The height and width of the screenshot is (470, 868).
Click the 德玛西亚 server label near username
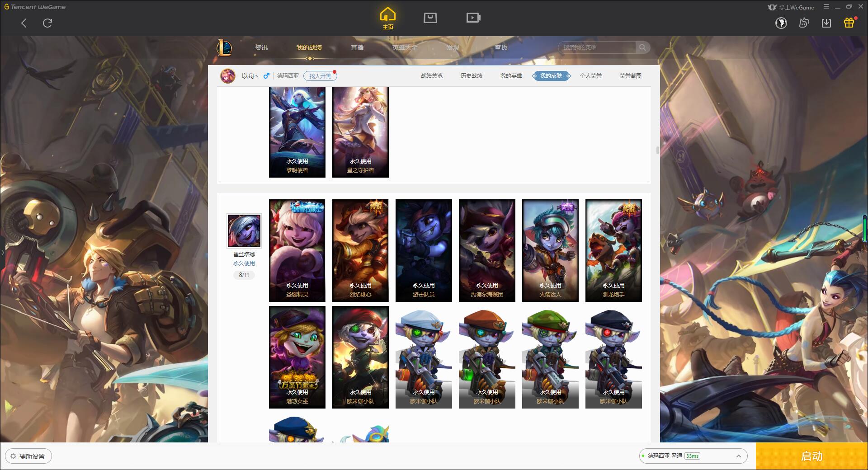288,76
